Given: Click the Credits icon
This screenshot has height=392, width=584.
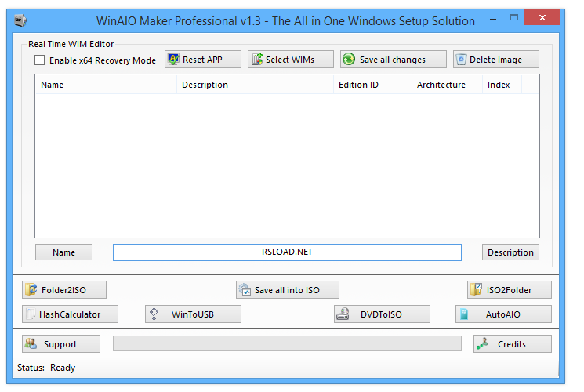Looking at the screenshot, I should coord(483,343).
